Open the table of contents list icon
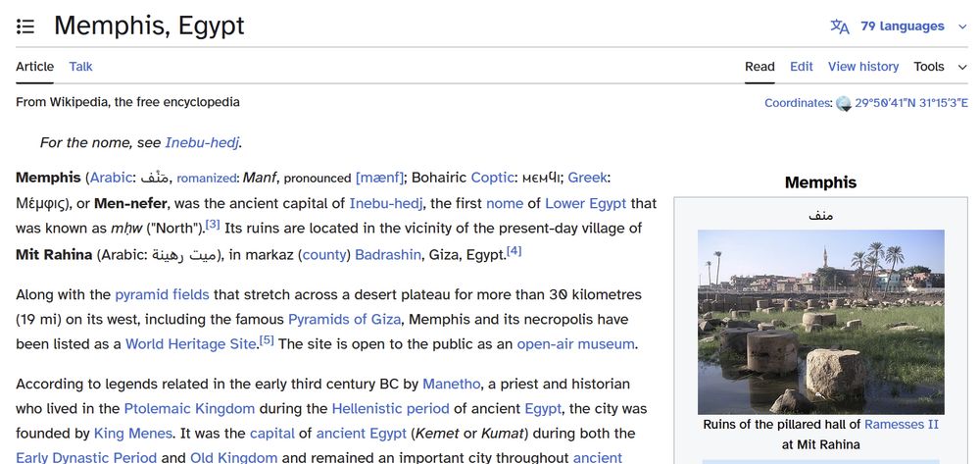 [x=25, y=26]
